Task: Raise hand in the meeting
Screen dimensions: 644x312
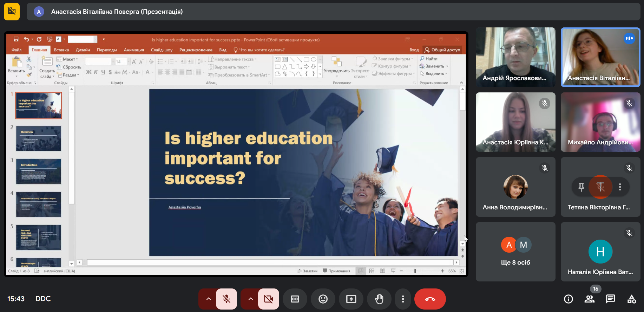Action: coord(379,299)
